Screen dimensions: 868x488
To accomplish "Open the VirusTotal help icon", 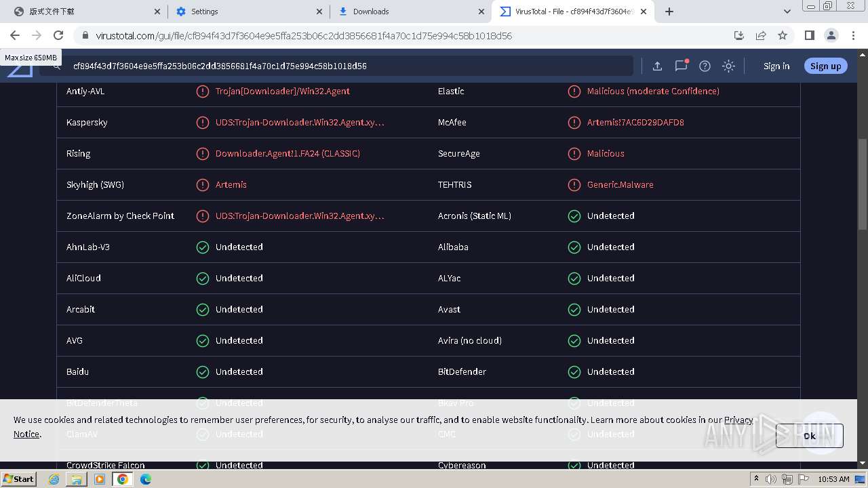I will point(705,66).
